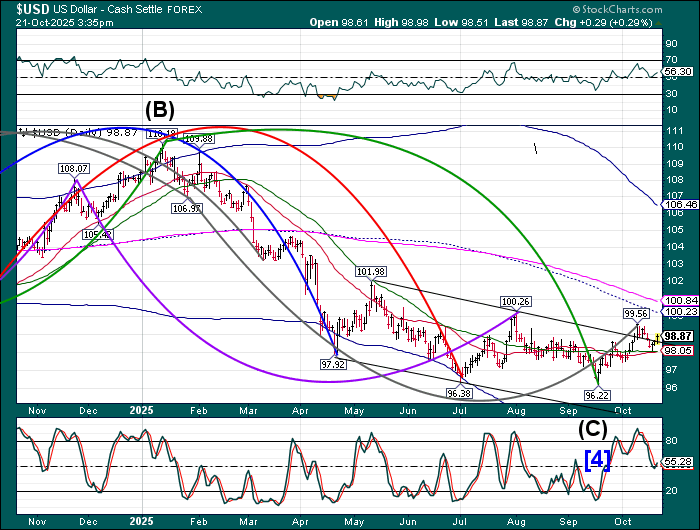Screen dimensions: 700x530
Task: Select the 109.88 price high label
Action: 198,139
